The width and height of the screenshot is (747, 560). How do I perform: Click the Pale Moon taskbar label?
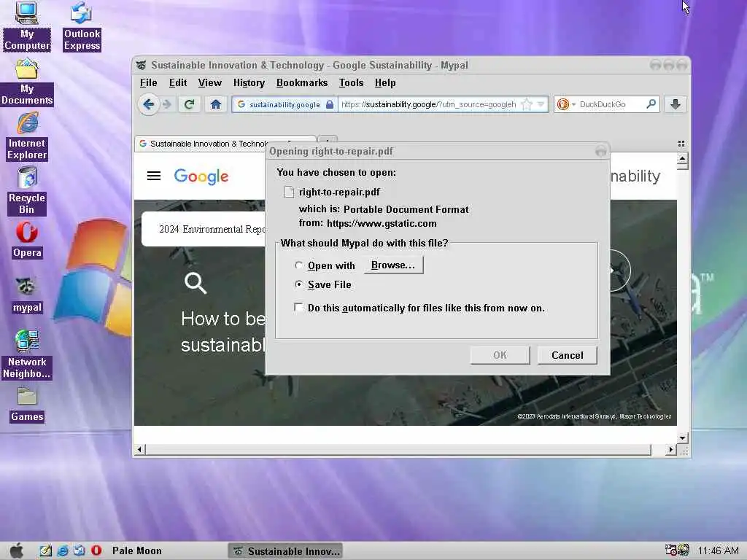[x=136, y=551]
